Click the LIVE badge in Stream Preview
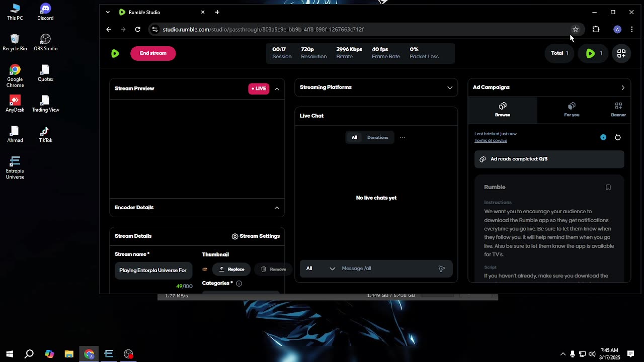Image resolution: width=644 pixels, height=362 pixels. pos(259,88)
